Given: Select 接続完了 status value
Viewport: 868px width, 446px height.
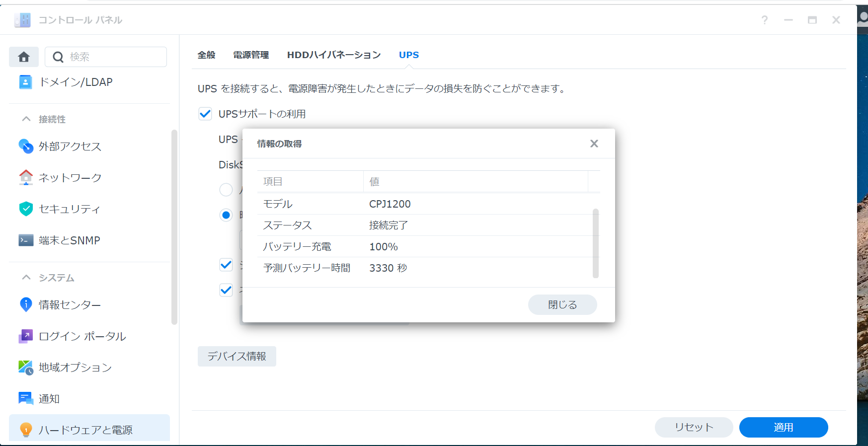Looking at the screenshot, I should (389, 225).
